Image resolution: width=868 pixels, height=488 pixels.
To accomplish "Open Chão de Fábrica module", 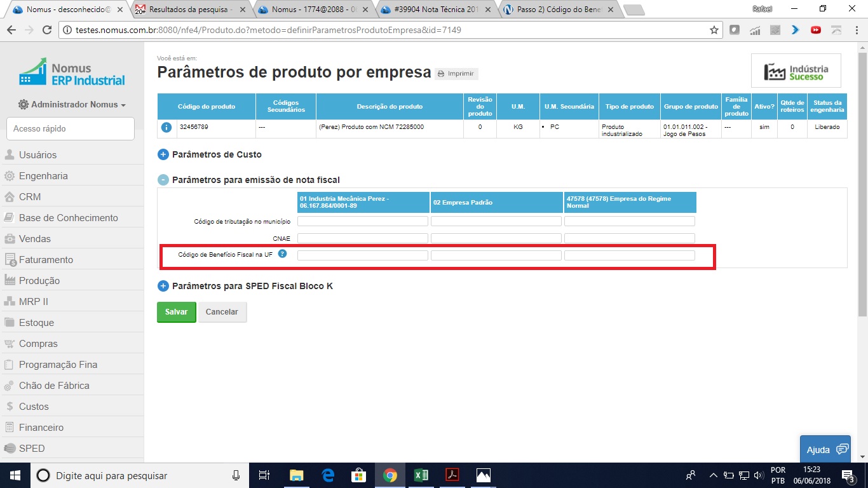I will click(x=72, y=386).
